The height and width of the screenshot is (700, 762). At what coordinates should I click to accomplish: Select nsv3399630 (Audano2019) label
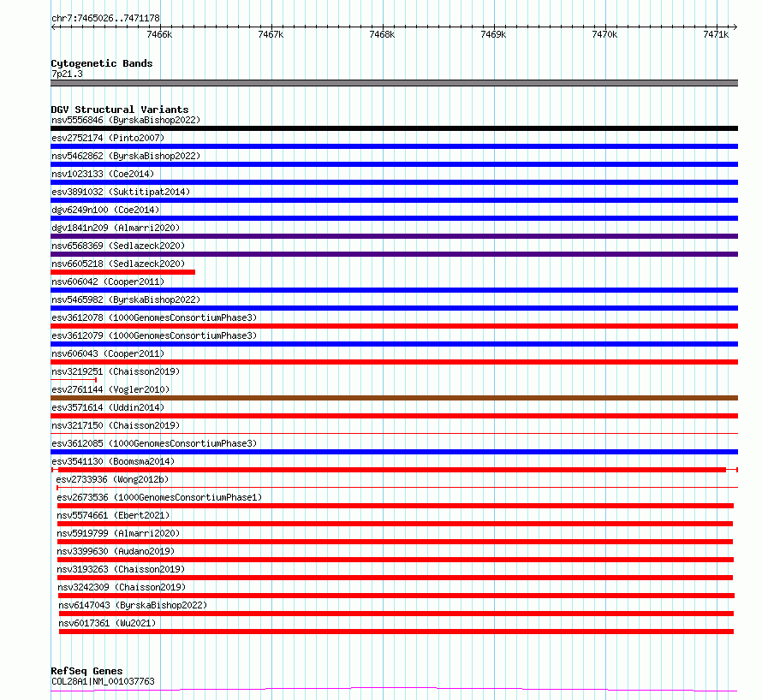116,551
